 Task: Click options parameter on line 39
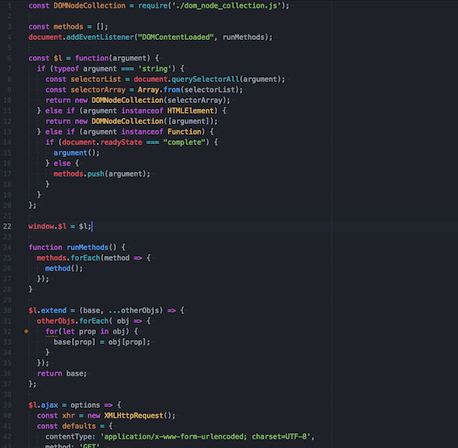(85, 405)
